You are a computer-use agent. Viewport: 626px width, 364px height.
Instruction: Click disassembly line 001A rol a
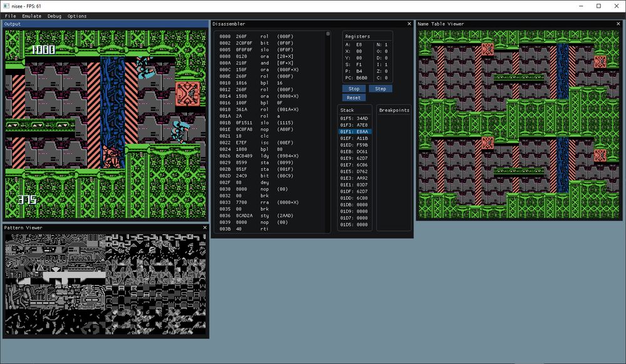pos(250,116)
